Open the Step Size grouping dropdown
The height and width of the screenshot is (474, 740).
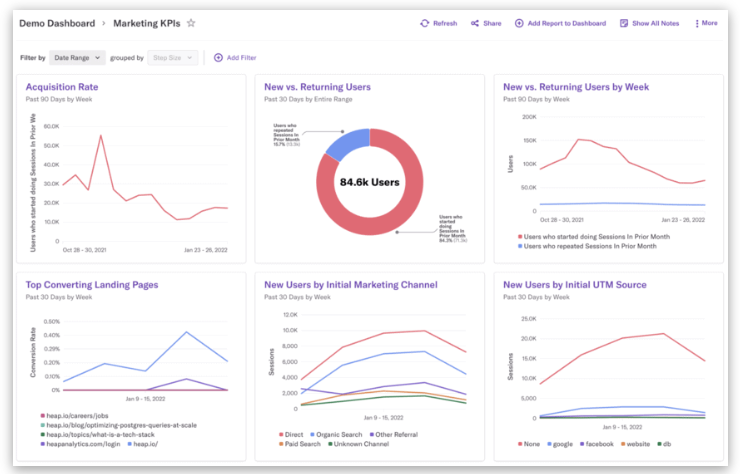click(172, 58)
